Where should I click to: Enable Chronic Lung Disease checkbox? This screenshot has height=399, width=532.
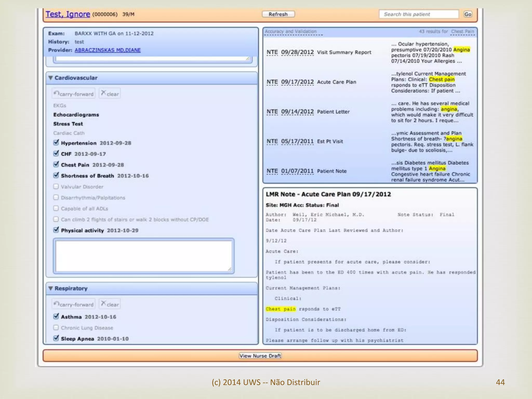56,328
